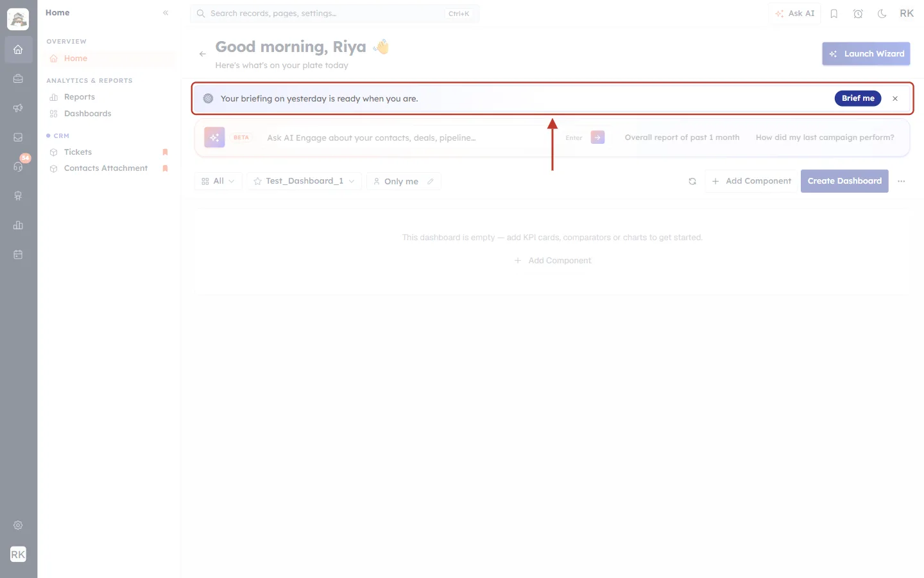Screen dimensions: 924x578
Task: Focus the search records input field
Action: pyautogui.click(x=334, y=13)
